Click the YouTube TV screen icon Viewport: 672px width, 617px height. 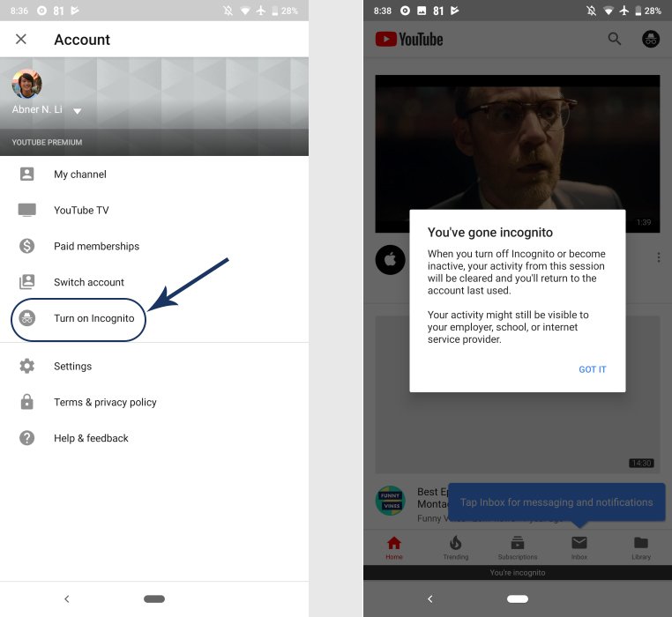point(27,210)
